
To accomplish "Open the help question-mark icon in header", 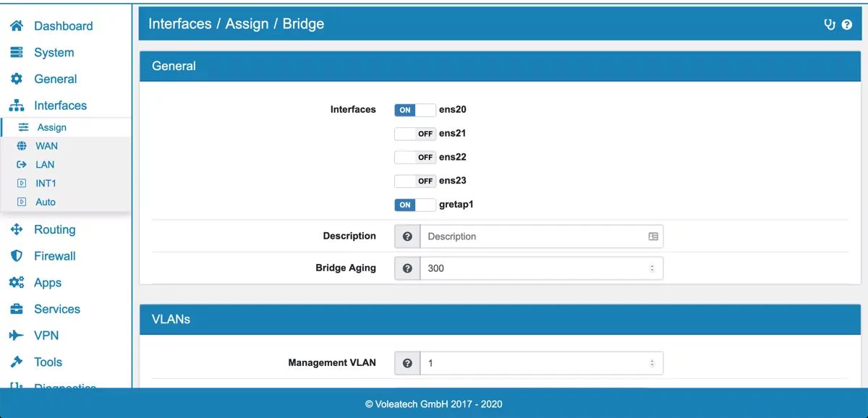I will [848, 24].
